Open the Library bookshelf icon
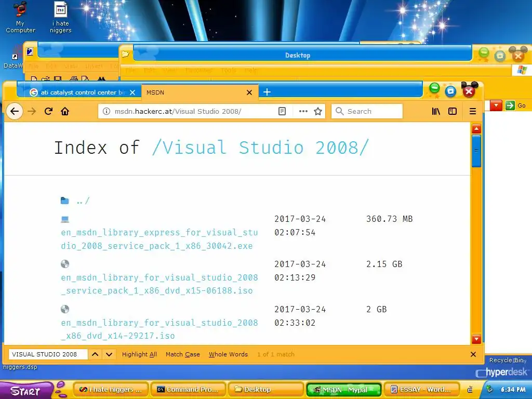The height and width of the screenshot is (399, 532). (436, 111)
